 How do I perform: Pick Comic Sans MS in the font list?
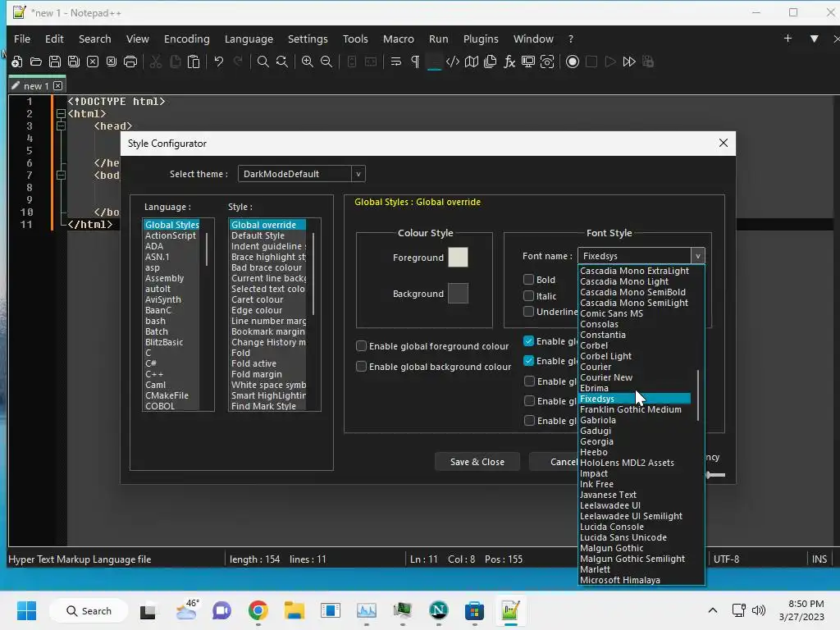(x=611, y=313)
